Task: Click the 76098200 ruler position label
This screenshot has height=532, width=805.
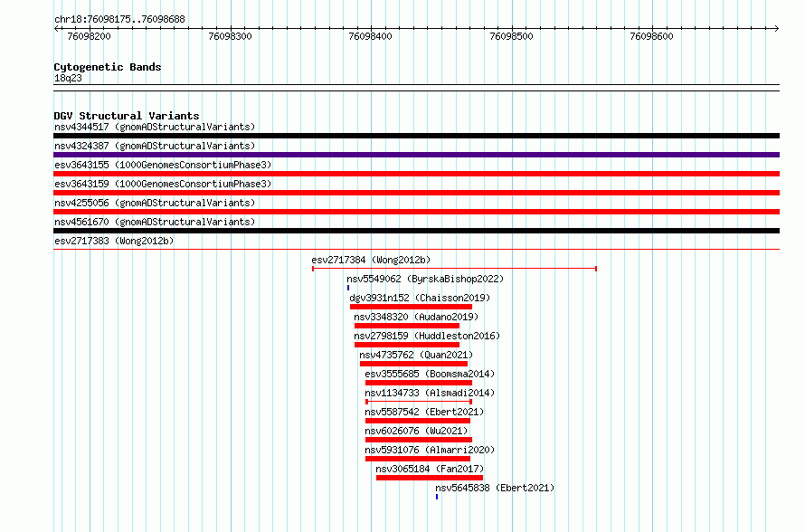Action: point(89,36)
